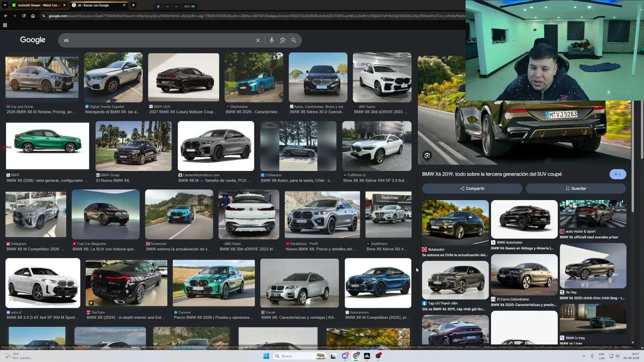
Task: Open the apps grid in bookmarks bar
Action: point(5,25)
